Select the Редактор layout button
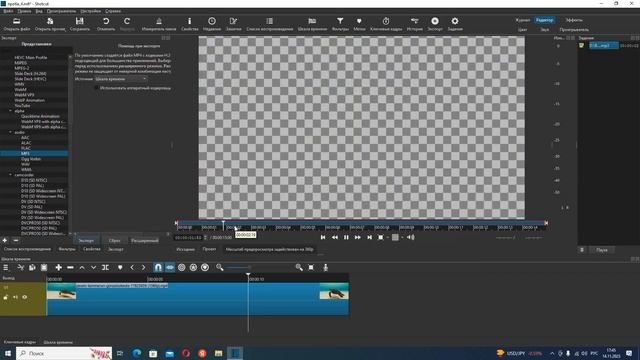This screenshot has width=640, height=360. [544, 20]
